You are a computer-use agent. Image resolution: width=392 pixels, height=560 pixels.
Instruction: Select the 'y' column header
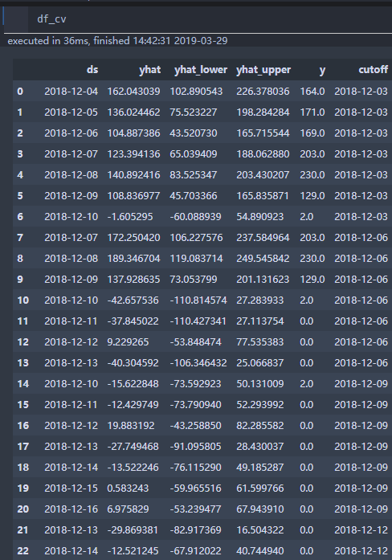point(322,71)
